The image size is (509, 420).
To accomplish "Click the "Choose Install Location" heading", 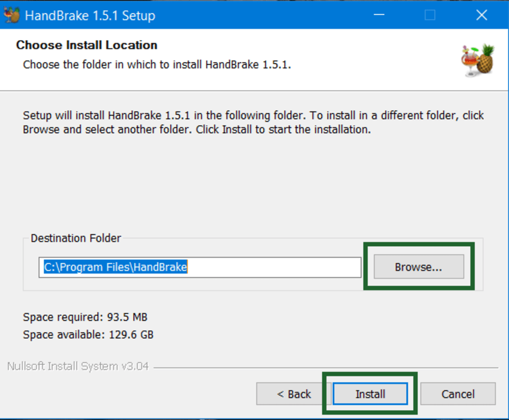I will coord(87,45).
